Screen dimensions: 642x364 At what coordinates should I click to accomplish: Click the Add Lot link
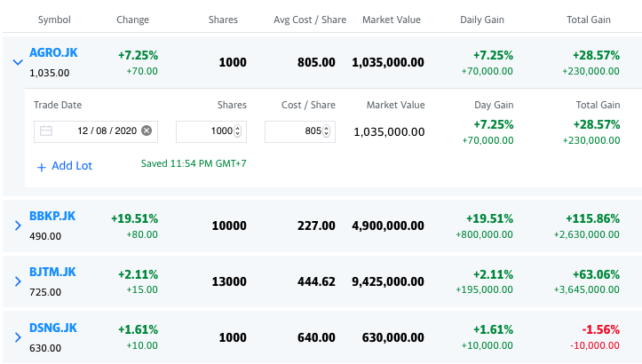(64, 166)
